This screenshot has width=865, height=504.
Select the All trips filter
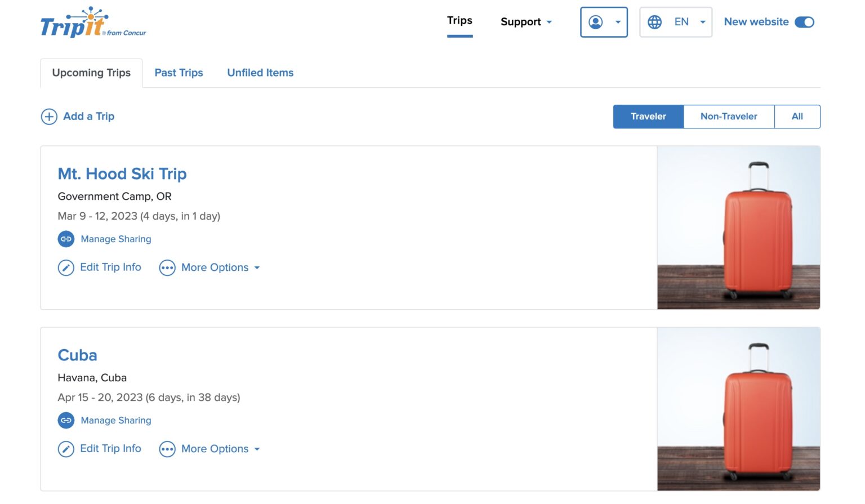coord(797,117)
